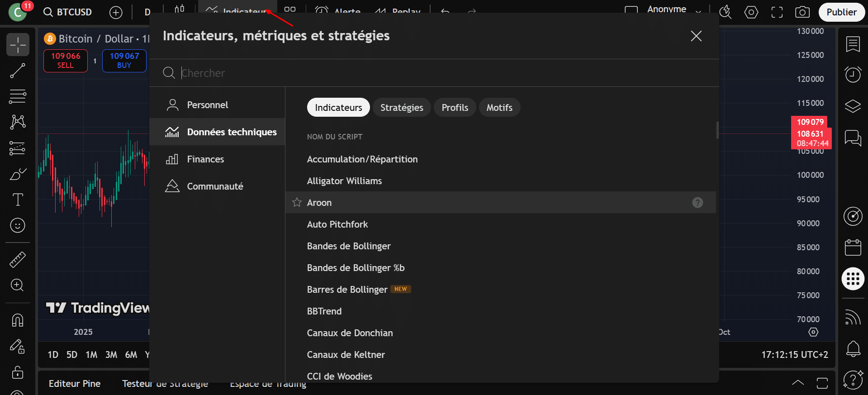Screen dimensions: 868x395
Task: Open the Editeur Pine tab
Action: (75, 383)
